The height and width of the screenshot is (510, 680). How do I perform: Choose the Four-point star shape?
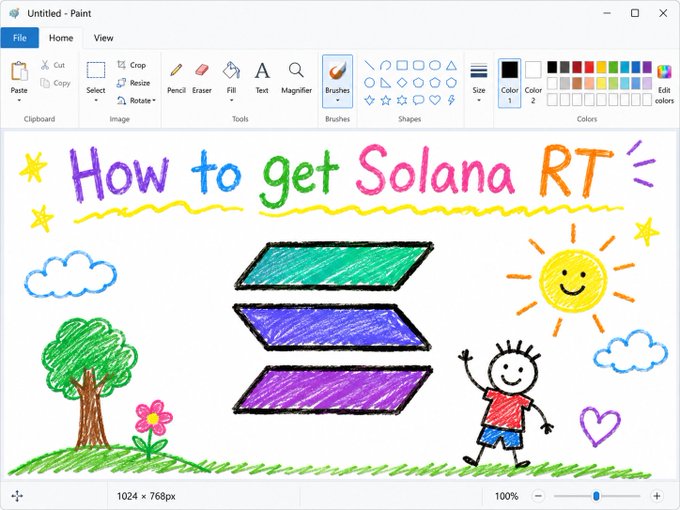click(x=369, y=100)
